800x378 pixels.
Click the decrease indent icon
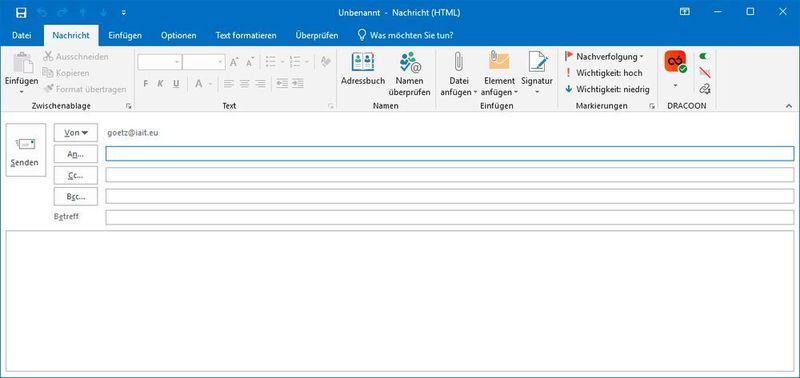282,84
